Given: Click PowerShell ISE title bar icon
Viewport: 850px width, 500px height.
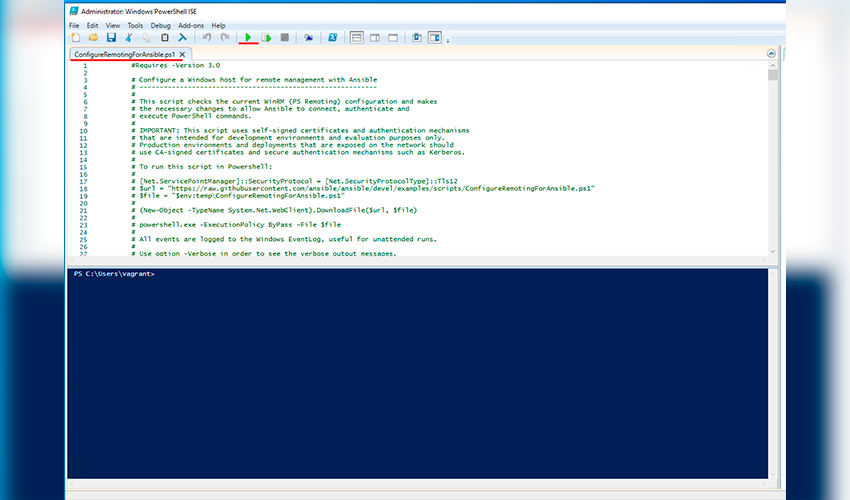Looking at the screenshot, I should [x=74, y=11].
